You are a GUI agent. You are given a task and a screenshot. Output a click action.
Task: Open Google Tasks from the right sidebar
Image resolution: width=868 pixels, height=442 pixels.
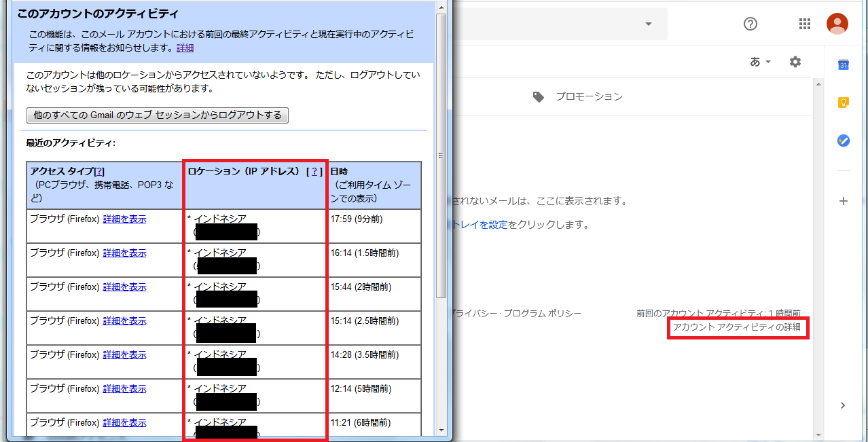click(x=843, y=141)
